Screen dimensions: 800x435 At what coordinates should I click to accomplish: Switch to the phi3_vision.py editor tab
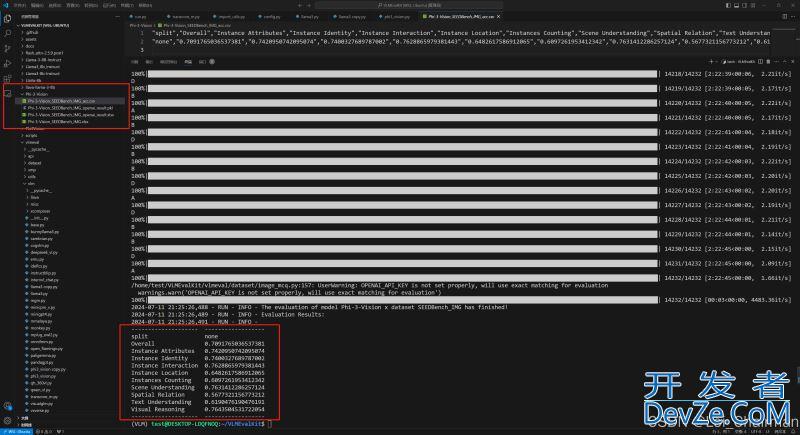click(x=395, y=17)
